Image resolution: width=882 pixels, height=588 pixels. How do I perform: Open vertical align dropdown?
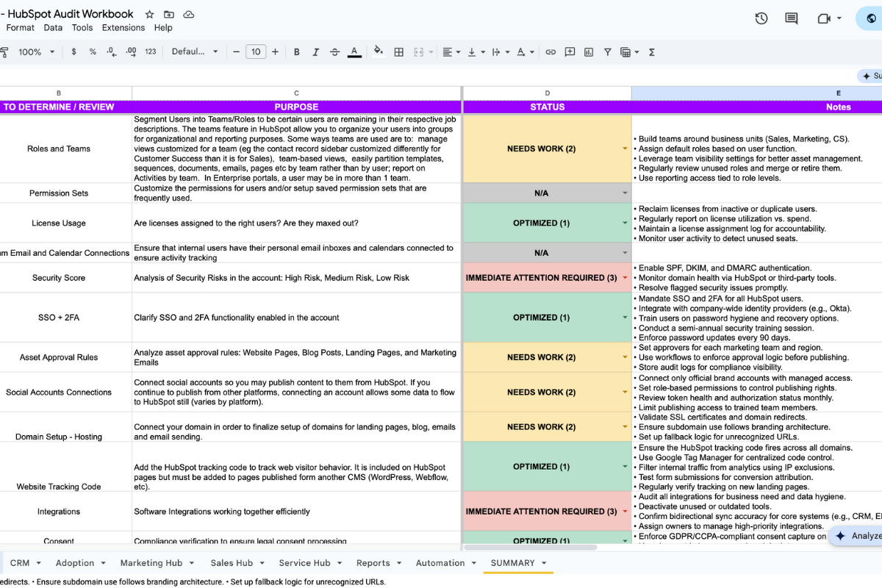pos(475,52)
